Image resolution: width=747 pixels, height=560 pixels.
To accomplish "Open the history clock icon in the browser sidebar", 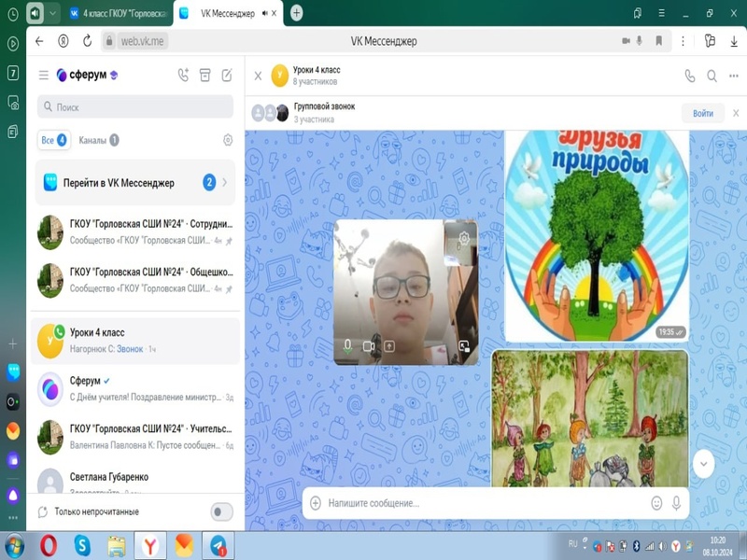I will (13, 14).
